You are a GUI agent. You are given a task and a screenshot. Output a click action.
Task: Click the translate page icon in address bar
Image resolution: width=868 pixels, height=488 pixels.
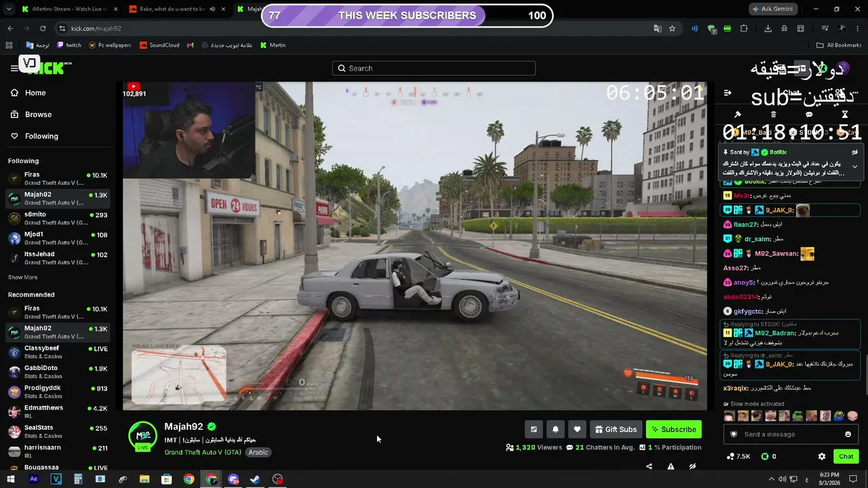coord(657,28)
